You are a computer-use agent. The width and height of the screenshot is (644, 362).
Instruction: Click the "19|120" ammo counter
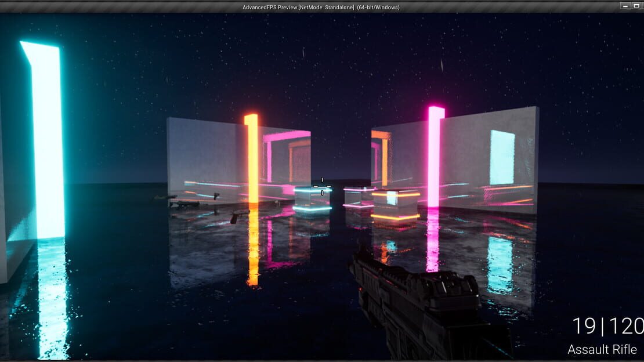click(608, 326)
